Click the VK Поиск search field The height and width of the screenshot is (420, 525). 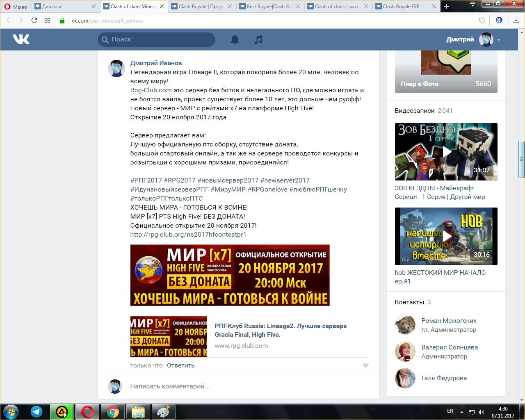tap(156, 39)
